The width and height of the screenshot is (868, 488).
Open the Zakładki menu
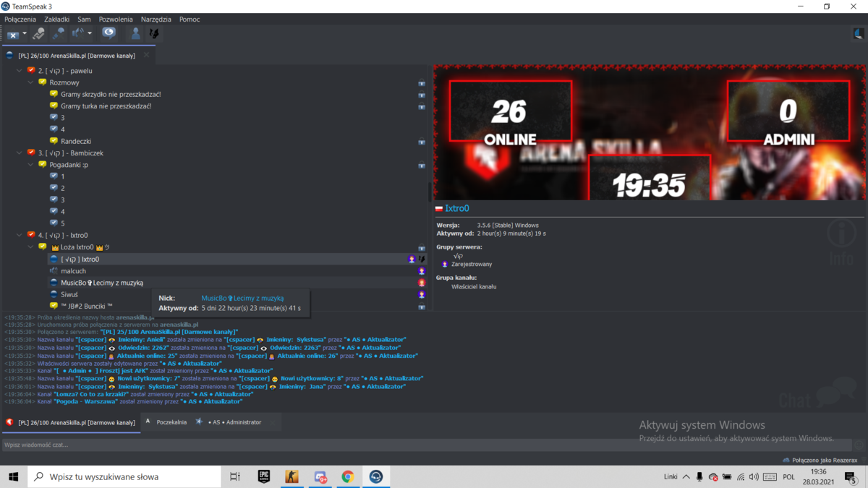[x=56, y=20]
